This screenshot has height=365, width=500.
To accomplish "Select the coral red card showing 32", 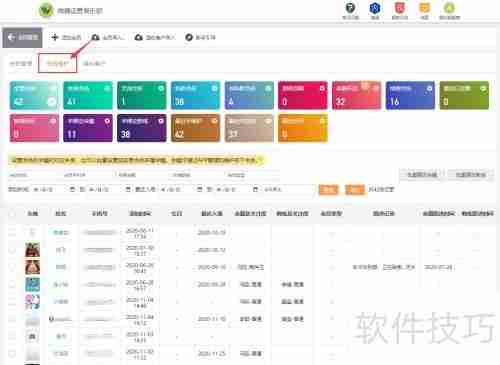I will click(x=357, y=95).
